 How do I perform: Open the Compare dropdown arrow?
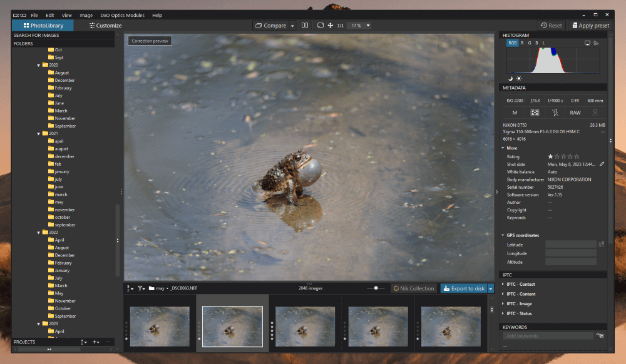point(292,26)
